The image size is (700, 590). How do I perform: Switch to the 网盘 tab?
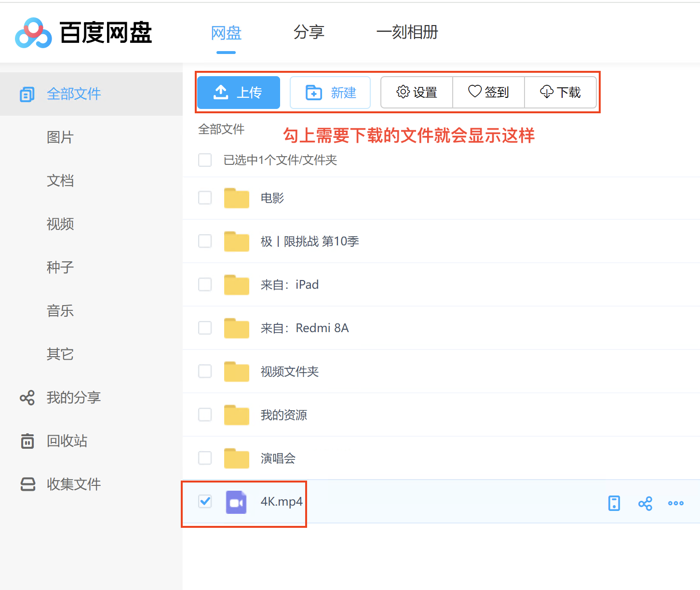click(x=226, y=33)
